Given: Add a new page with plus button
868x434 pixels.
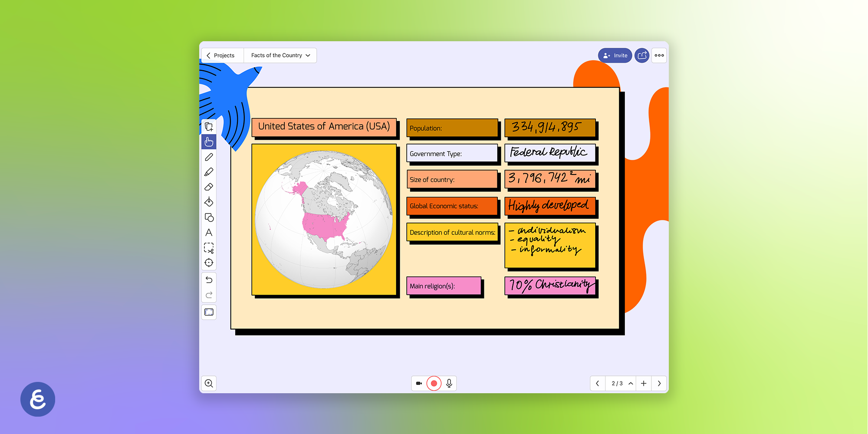Looking at the screenshot, I should click(644, 383).
